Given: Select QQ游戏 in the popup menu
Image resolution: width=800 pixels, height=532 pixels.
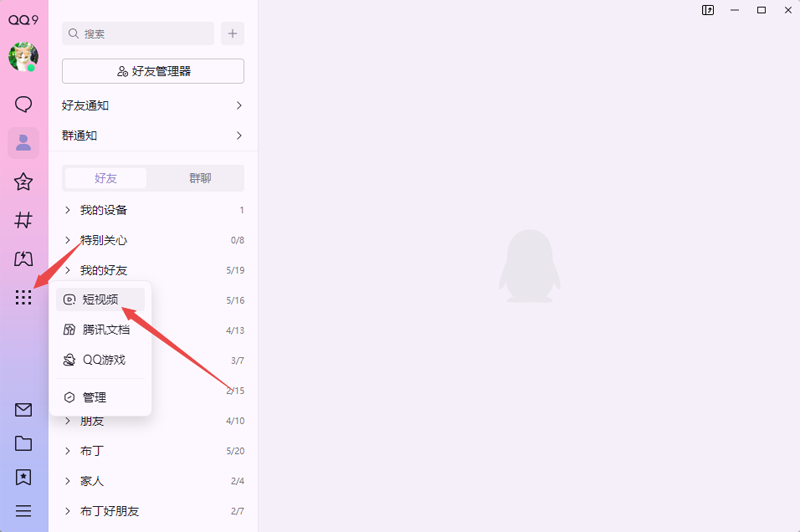Looking at the screenshot, I should (101, 360).
